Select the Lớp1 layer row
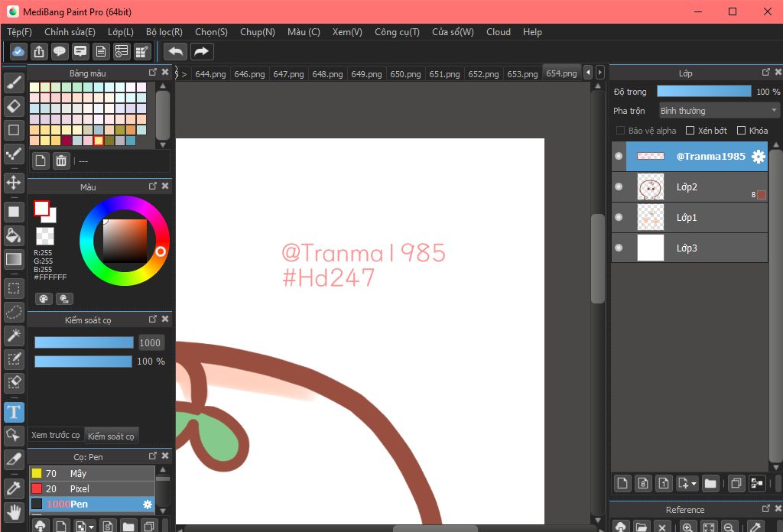 pyautogui.click(x=690, y=218)
